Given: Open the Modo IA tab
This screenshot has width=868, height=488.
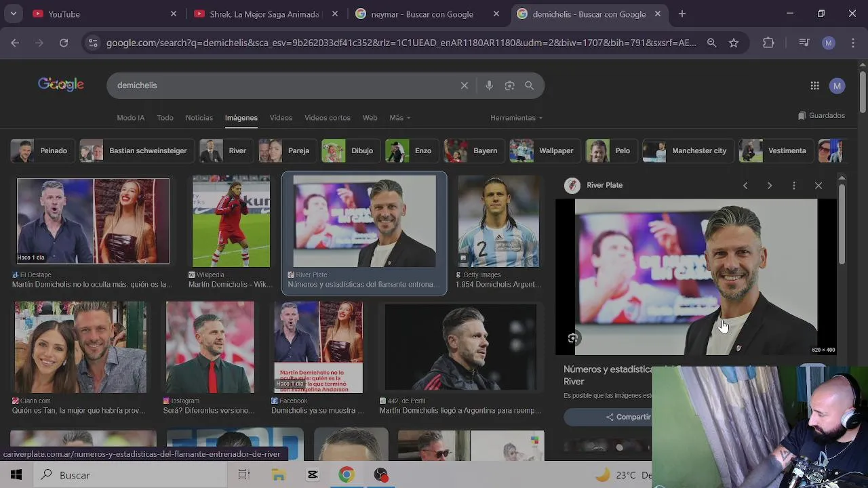Looking at the screenshot, I should (130, 118).
